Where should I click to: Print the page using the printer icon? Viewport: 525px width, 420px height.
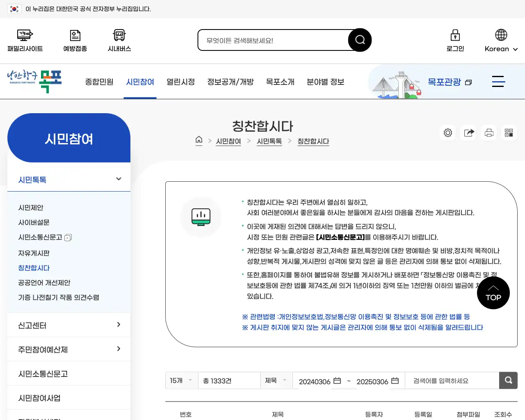[488, 132]
